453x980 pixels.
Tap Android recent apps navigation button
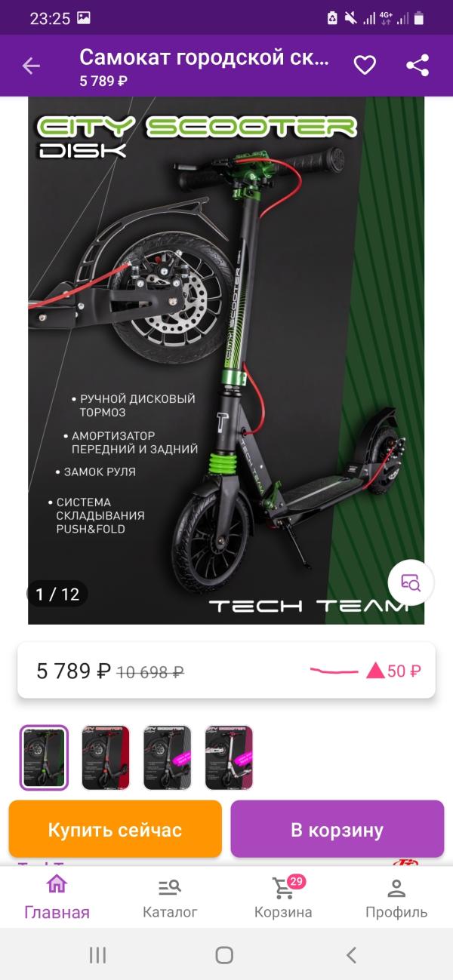97,955
